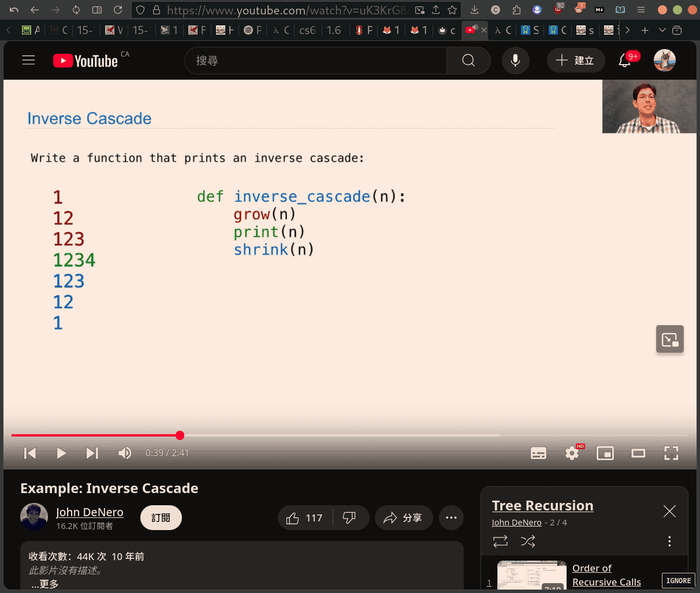Mute the video volume speaker
The image size is (700, 593).
point(124,453)
